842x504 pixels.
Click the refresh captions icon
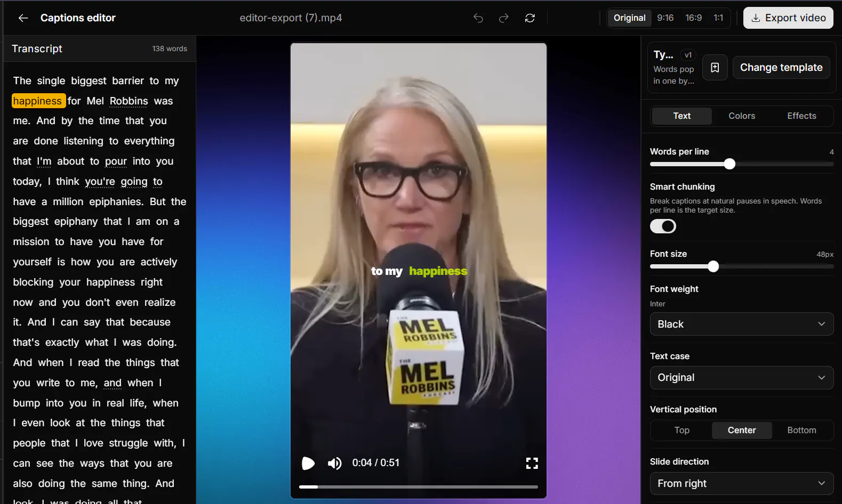click(x=530, y=18)
